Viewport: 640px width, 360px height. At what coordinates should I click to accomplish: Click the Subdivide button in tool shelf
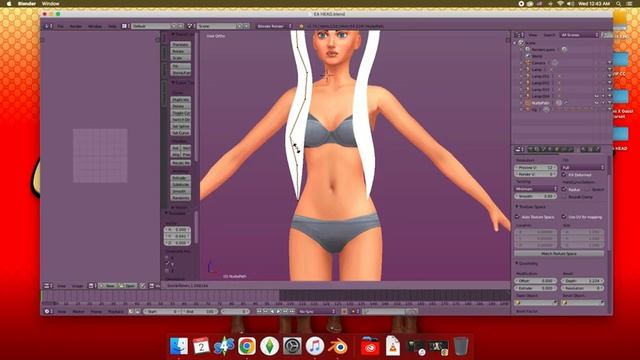pos(180,184)
